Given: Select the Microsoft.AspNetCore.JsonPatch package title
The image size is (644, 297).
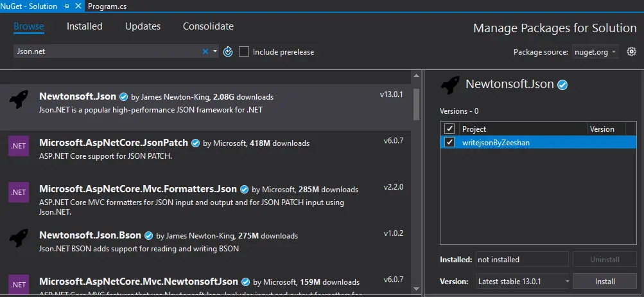Looking at the screenshot, I should coord(114,142).
